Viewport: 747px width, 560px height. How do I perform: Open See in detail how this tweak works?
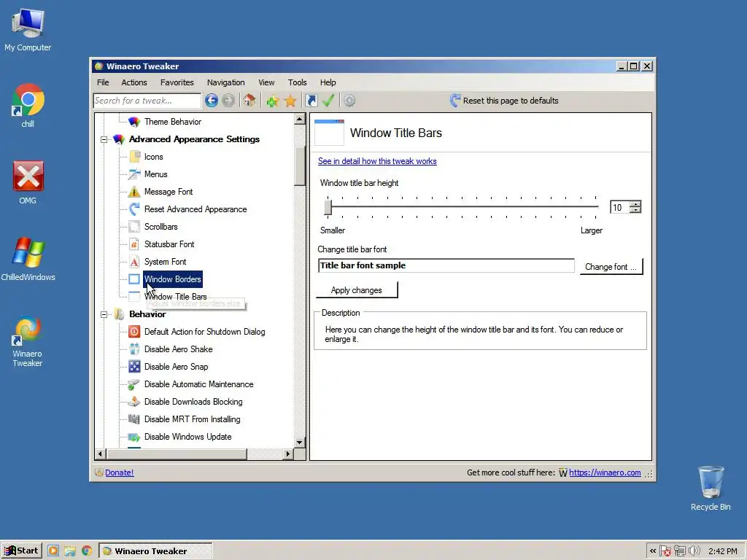point(377,161)
